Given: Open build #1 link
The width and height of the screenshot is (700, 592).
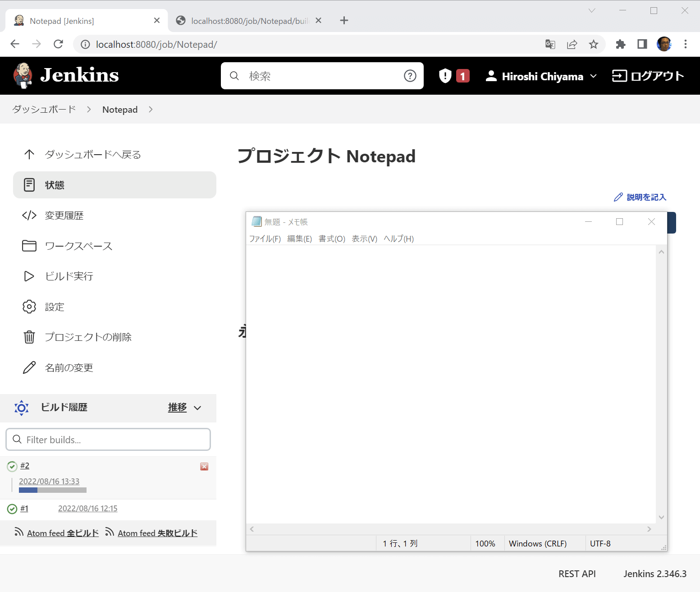Looking at the screenshot, I should pyautogui.click(x=24, y=509).
